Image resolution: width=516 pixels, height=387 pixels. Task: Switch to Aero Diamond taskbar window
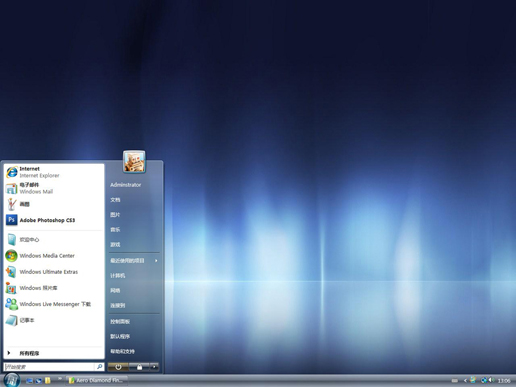pyautogui.click(x=96, y=380)
